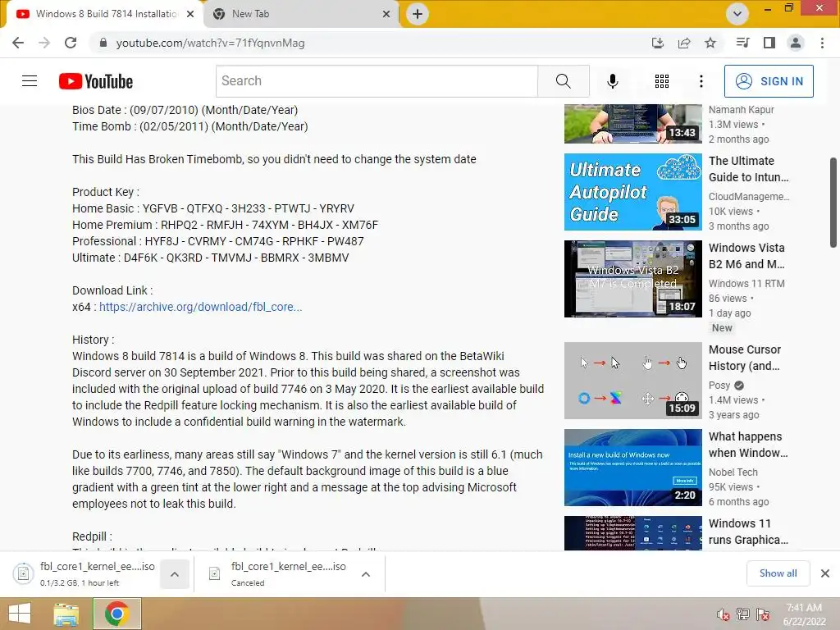This screenshot has height=630, width=840.
Task: Open Mouse Cursor History video thumbnail
Action: point(632,381)
